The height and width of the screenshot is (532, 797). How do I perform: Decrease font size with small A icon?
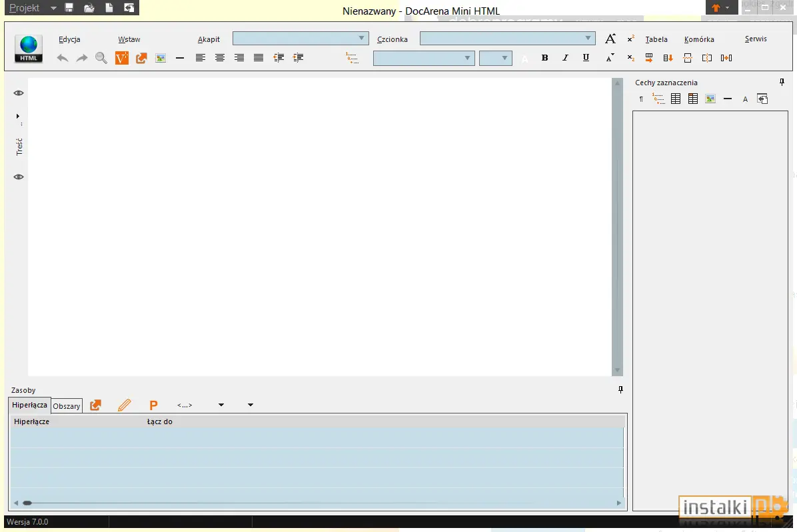[610, 58]
